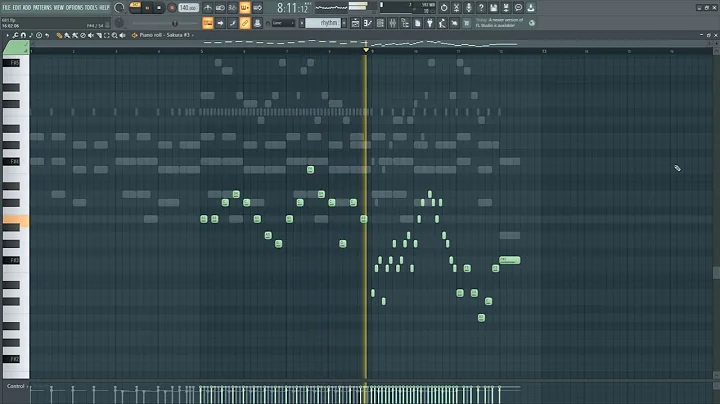Open the Line snap dropdown
Viewport: 720px width, 404px height.
pos(283,23)
